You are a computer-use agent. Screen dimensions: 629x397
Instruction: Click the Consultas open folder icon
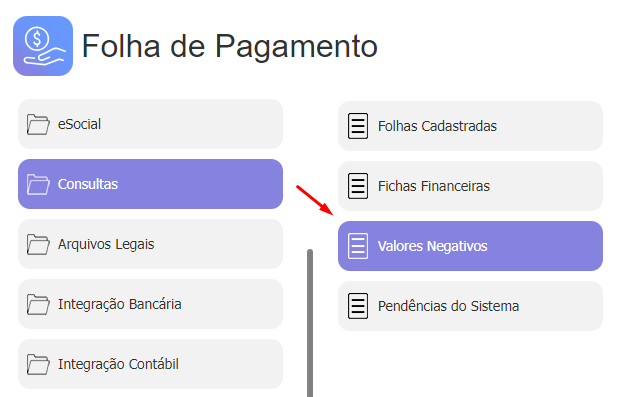coord(38,184)
